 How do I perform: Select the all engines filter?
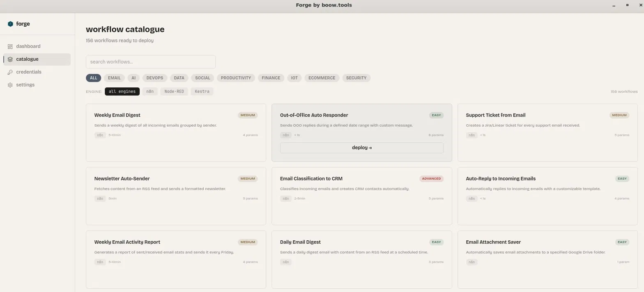122,91
